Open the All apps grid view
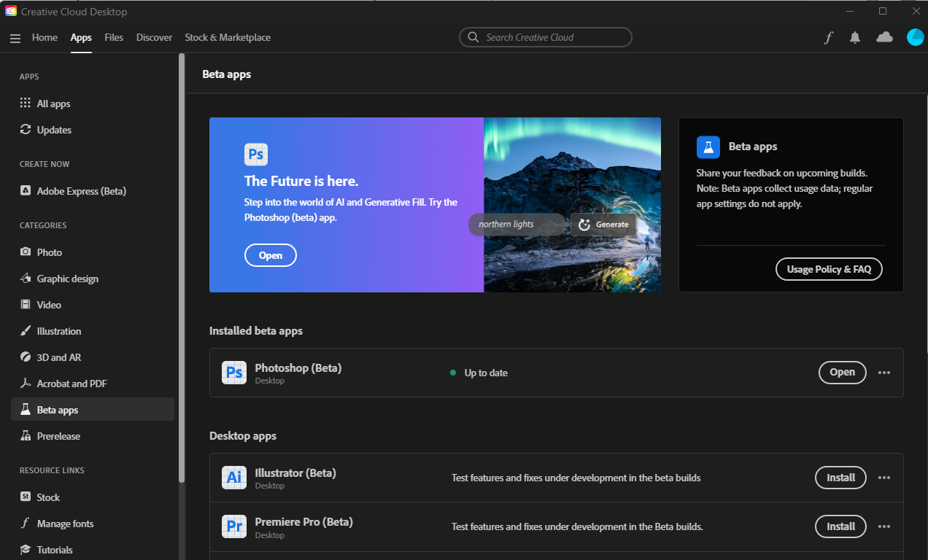The image size is (928, 560). 52,103
